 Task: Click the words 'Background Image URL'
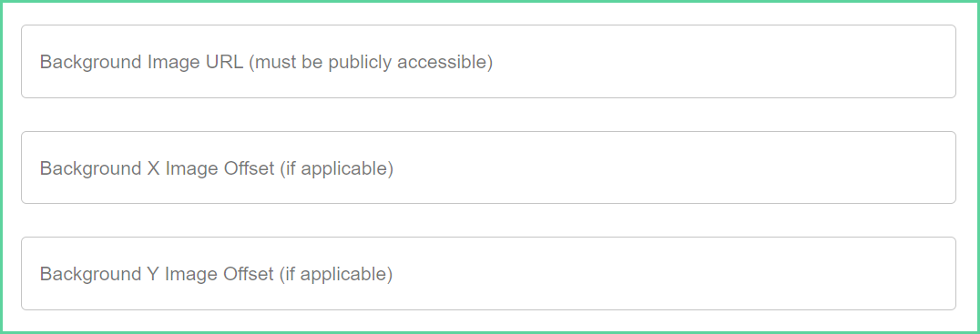[142, 63]
